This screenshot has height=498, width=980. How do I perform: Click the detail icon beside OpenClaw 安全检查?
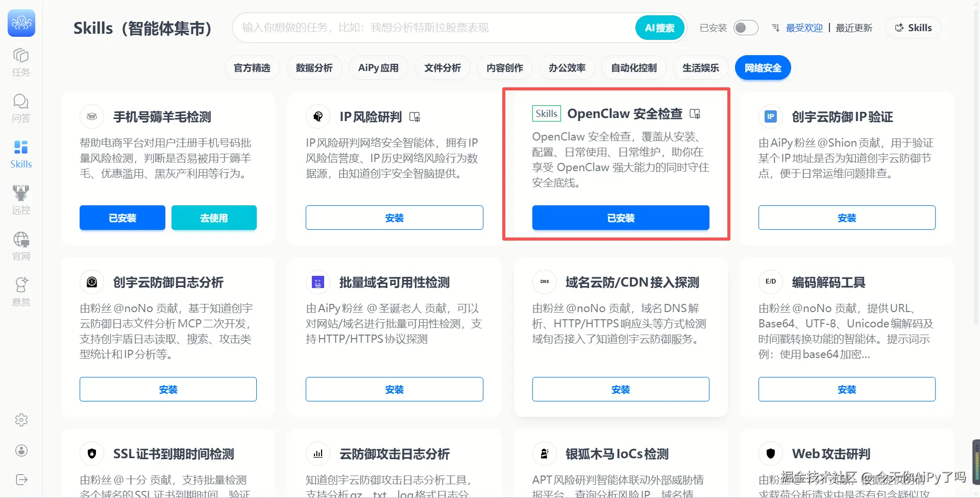tap(695, 113)
